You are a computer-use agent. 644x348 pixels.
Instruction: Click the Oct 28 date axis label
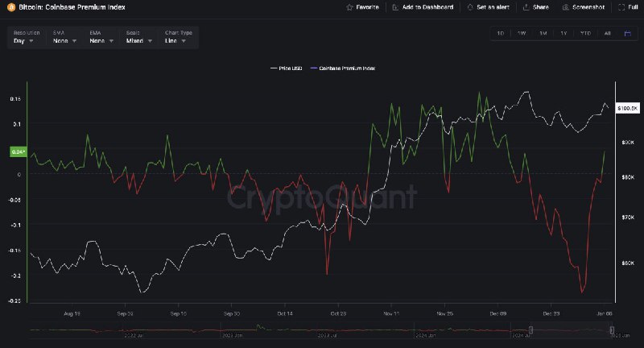338,313
